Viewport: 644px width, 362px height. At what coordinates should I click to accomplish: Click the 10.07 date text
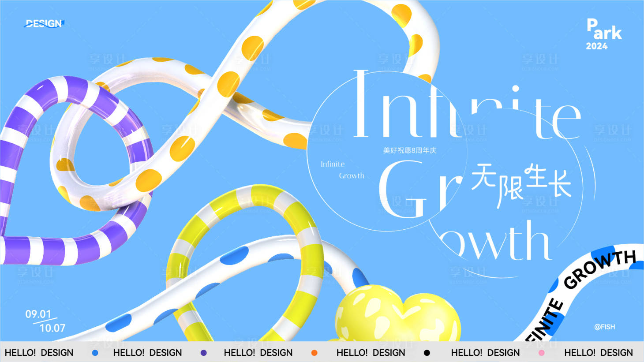[52, 328]
